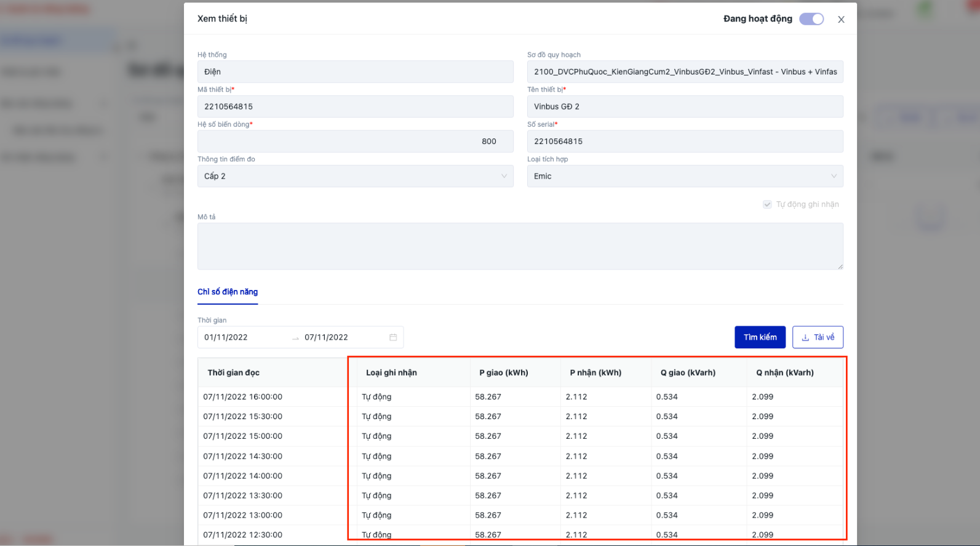Toggle the Tự động ghi nhận checkbox

tap(767, 204)
